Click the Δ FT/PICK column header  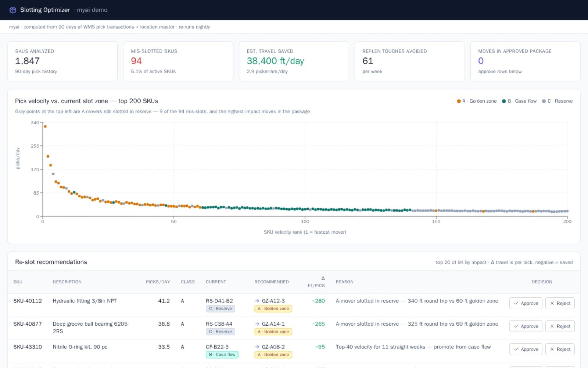pyautogui.click(x=316, y=282)
